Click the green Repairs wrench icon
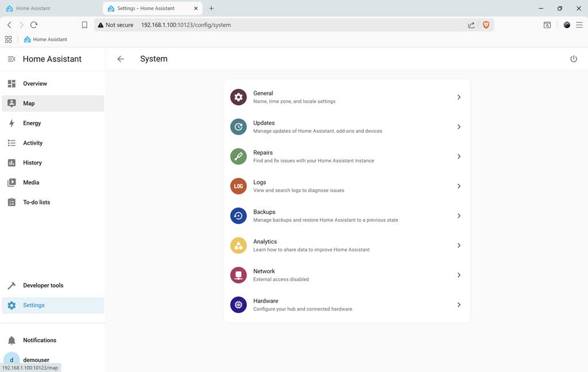 coord(238,156)
